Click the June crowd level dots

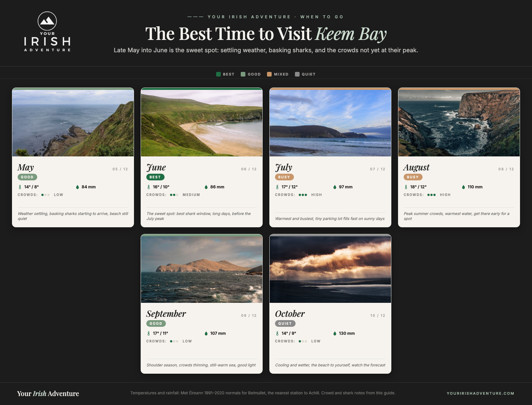174,195
